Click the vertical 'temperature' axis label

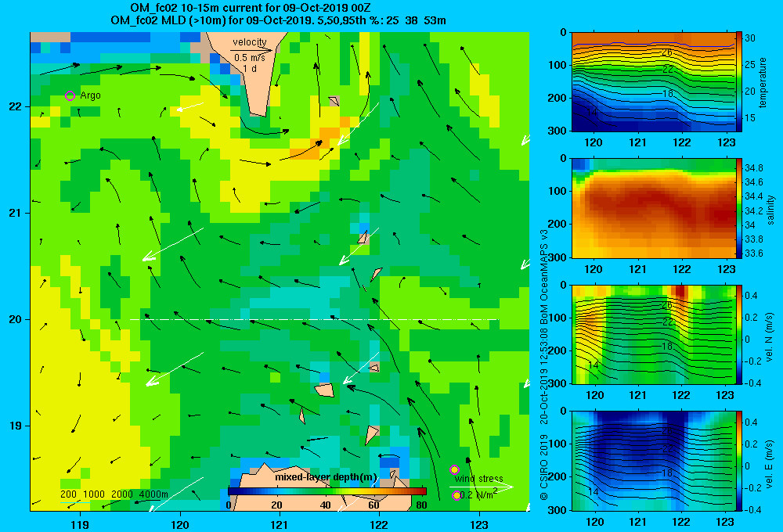pos(763,82)
